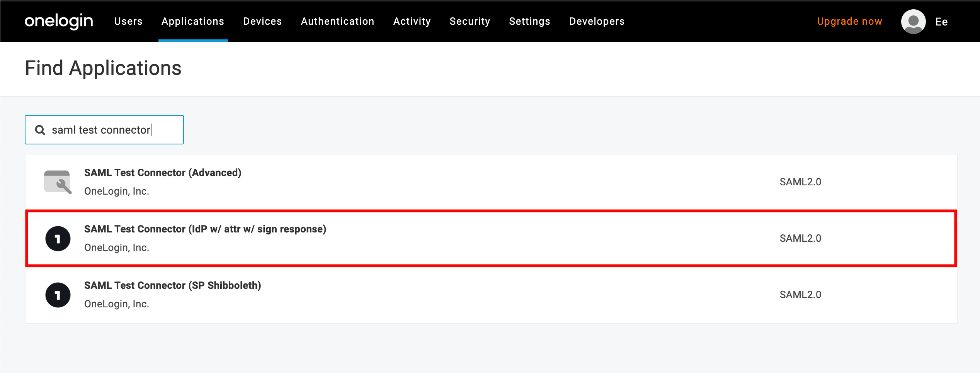Open the Devices section
980x373 pixels.
(262, 21)
